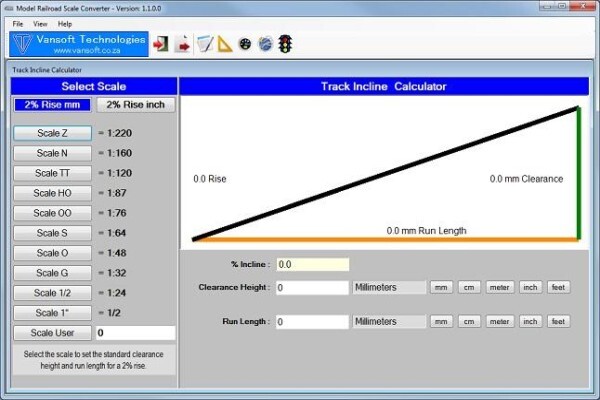Screen dimensions: 600x400
Task: Set Run Length unit to inch
Action: tap(530, 322)
